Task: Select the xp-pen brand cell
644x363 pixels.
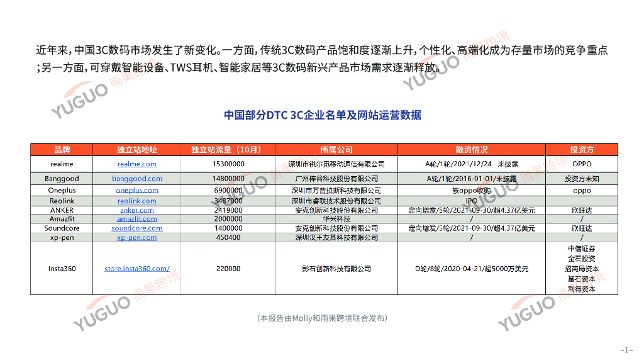Action: 62,237
